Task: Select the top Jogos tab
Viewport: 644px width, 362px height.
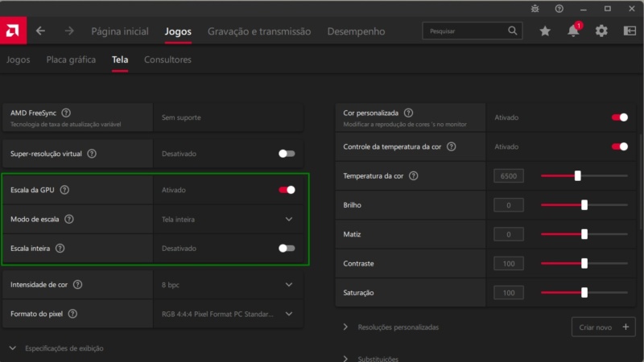Action: point(178,31)
